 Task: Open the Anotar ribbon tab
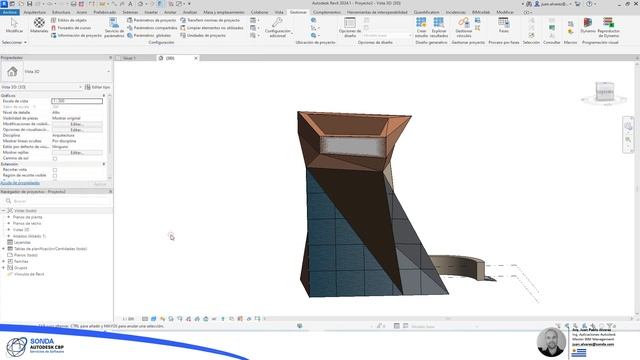[x=170, y=12]
